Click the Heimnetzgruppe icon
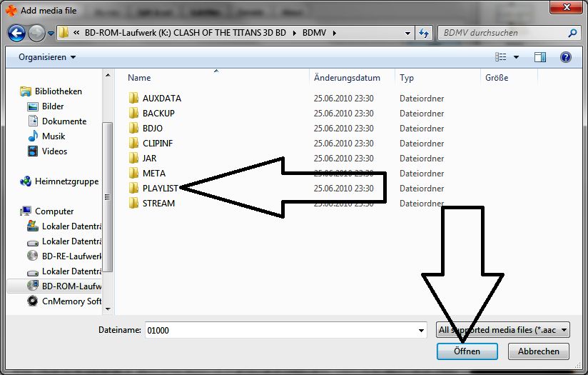The width and height of the screenshot is (588, 375). (26, 181)
